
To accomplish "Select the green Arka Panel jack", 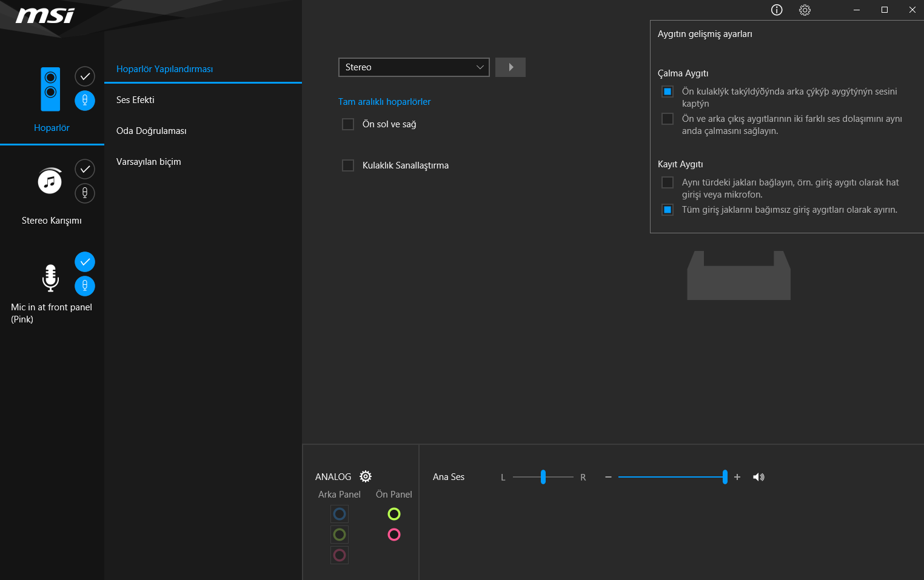I will [340, 535].
